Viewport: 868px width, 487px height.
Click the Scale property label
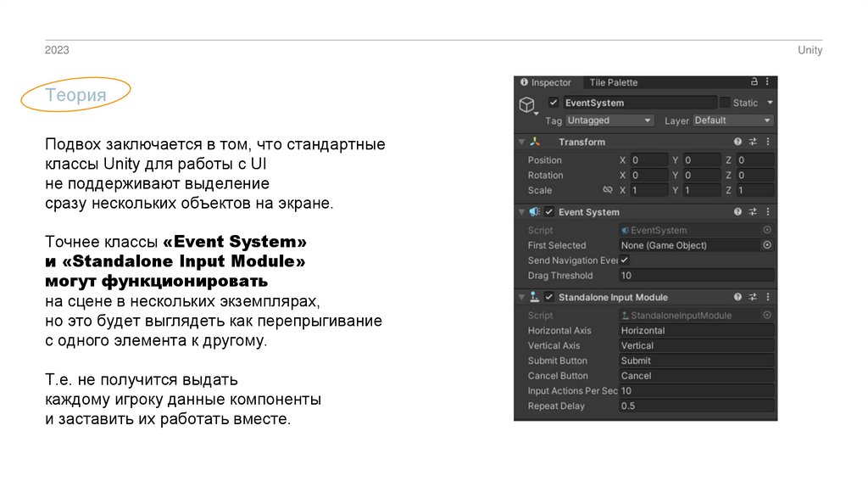coord(540,190)
